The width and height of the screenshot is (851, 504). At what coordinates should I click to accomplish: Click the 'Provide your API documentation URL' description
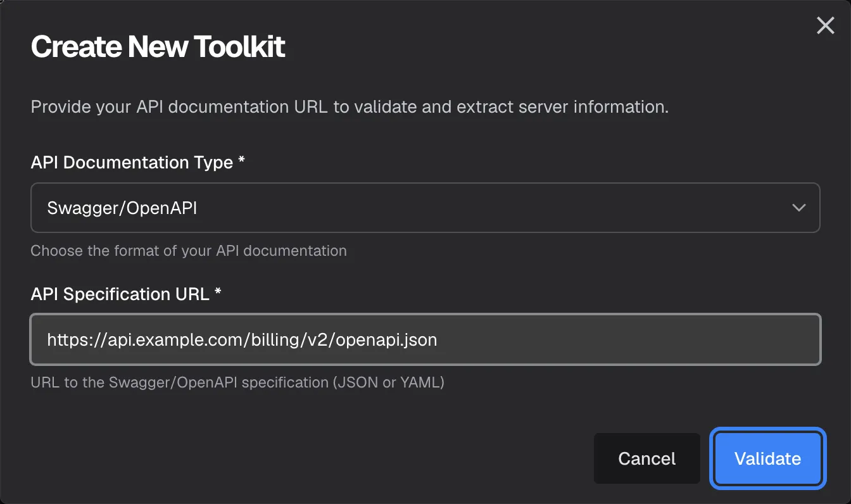tap(350, 107)
